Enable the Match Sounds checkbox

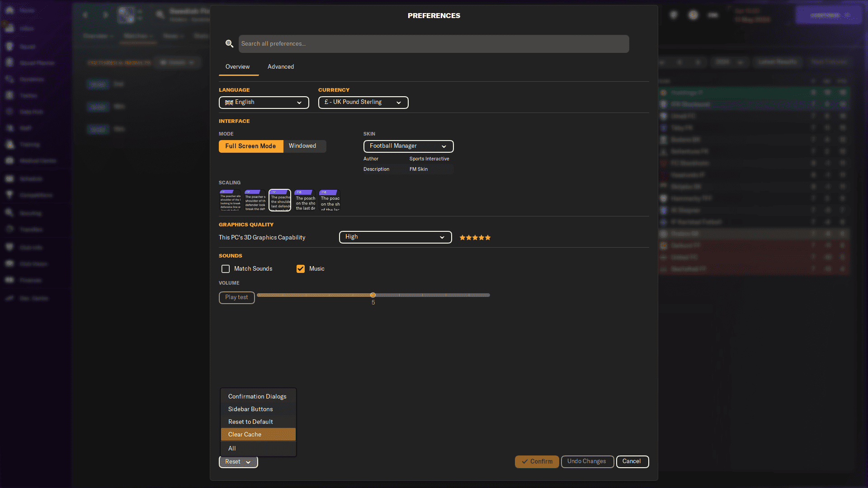pos(226,269)
